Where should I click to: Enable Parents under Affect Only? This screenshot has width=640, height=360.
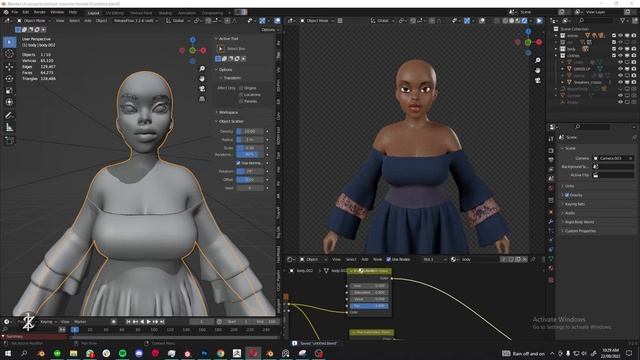[x=241, y=101]
